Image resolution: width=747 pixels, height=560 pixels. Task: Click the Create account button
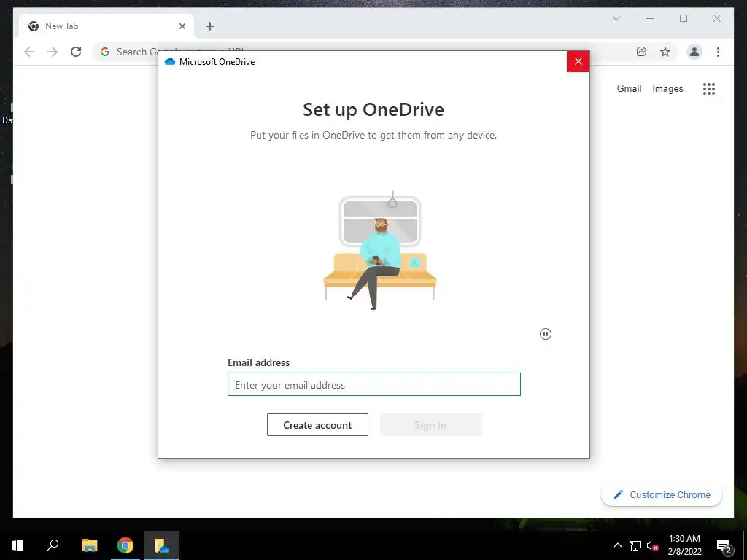[317, 425]
